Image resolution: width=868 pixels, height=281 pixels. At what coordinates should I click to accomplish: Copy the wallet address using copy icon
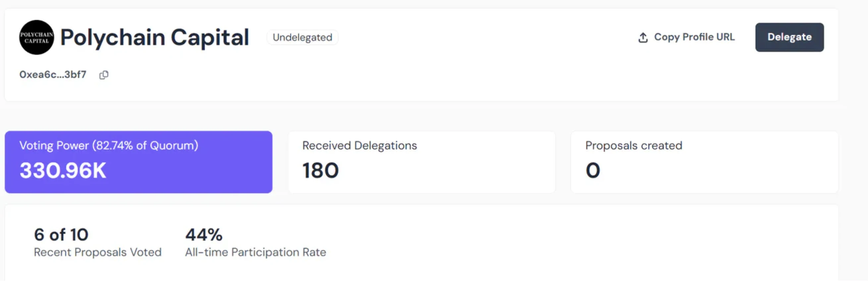104,75
